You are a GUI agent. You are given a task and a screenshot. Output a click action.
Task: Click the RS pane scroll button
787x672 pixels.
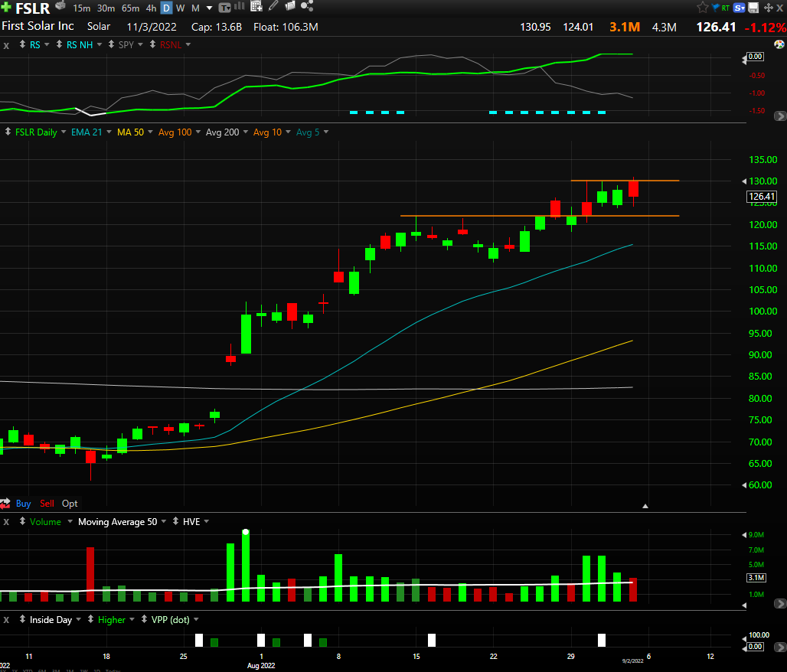click(x=780, y=116)
